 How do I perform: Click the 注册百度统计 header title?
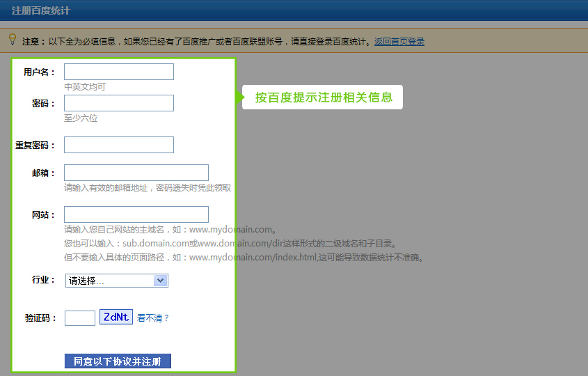tap(40, 11)
